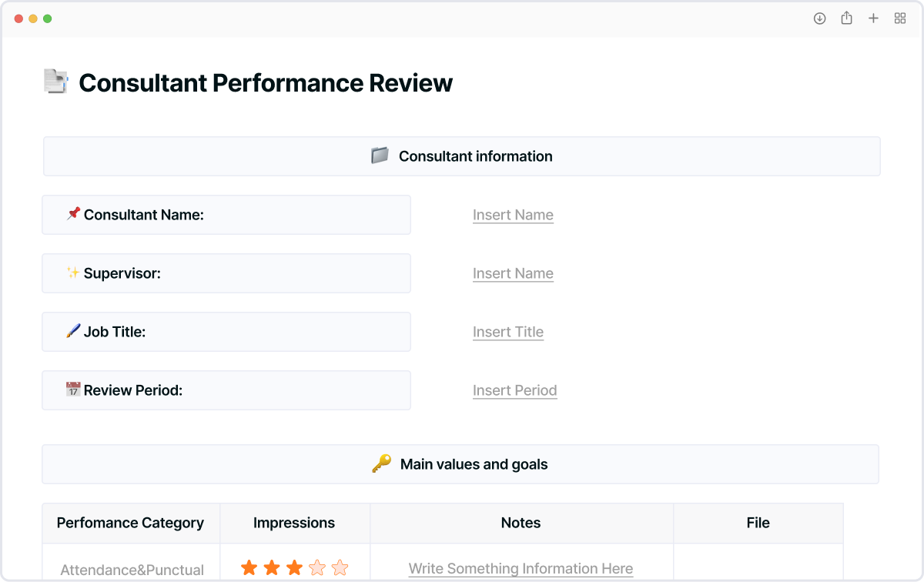Click the pen icon next to Job Title
Image resolution: width=924 pixels, height=582 pixels.
[x=72, y=331]
